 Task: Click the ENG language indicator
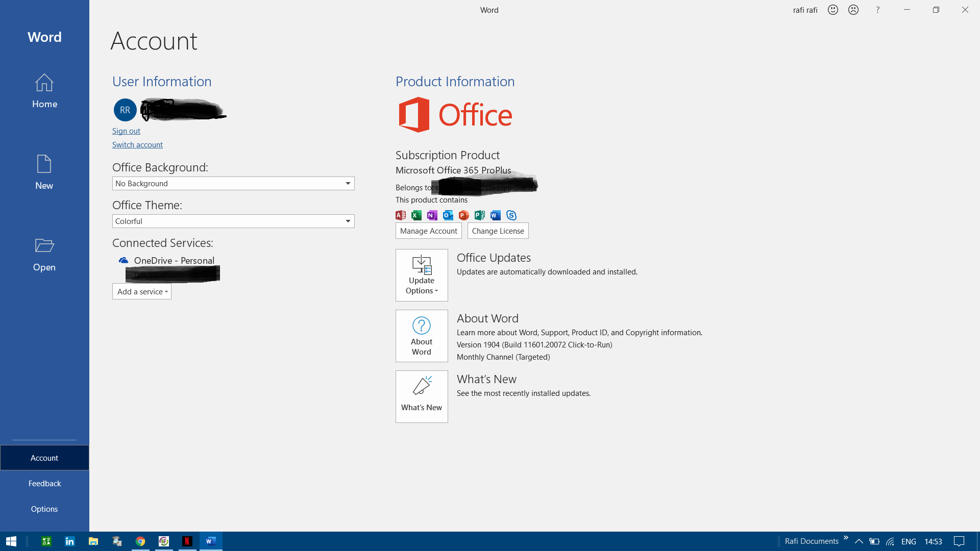tap(909, 541)
